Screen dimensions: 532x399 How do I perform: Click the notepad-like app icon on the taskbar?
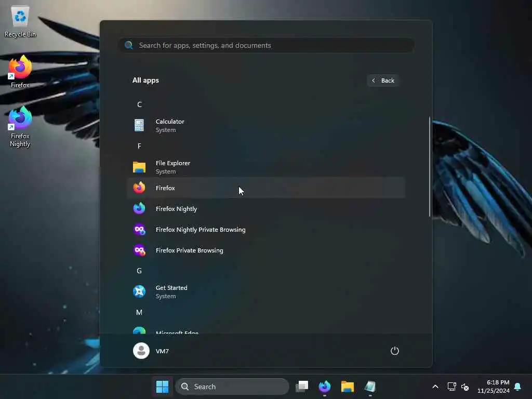[x=370, y=387]
